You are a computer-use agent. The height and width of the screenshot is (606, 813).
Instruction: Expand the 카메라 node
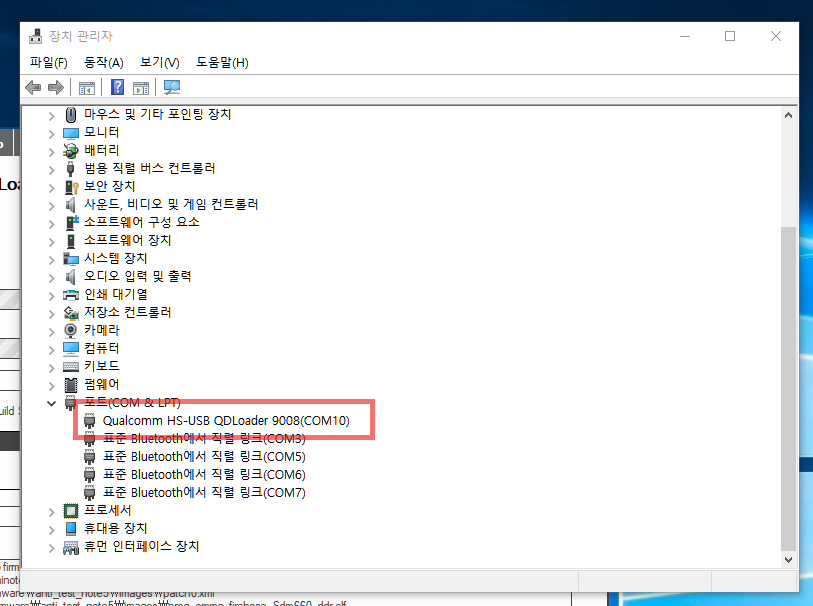[x=51, y=332]
